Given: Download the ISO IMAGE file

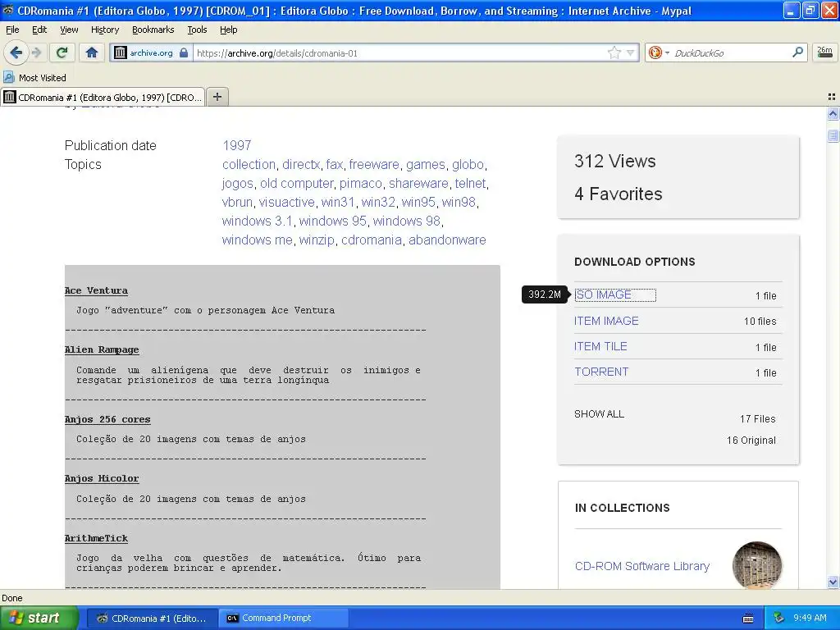Looking at the screenshot, I should pos(603,294).
